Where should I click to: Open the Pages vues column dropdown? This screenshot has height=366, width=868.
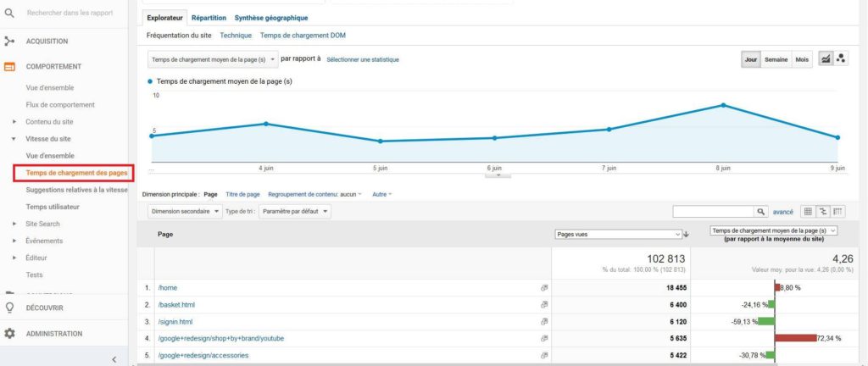[618, 235]
